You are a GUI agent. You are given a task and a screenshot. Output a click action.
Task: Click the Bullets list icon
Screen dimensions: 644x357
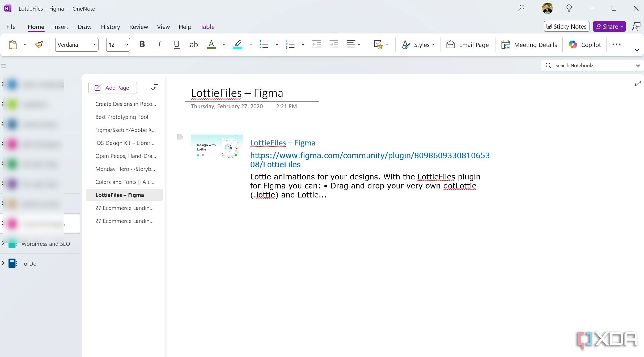click(x=264, y=44)
